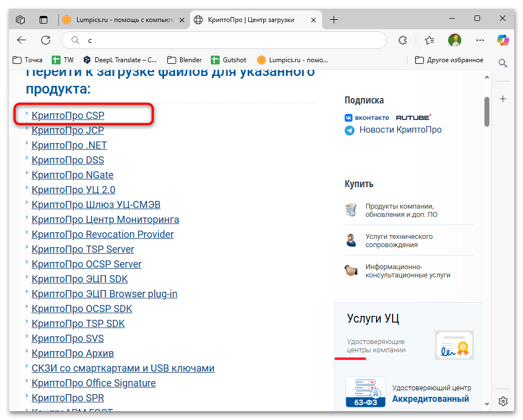This screenshot has width=523, height=420.
Task: Click the support person icon
Action: 351,241
